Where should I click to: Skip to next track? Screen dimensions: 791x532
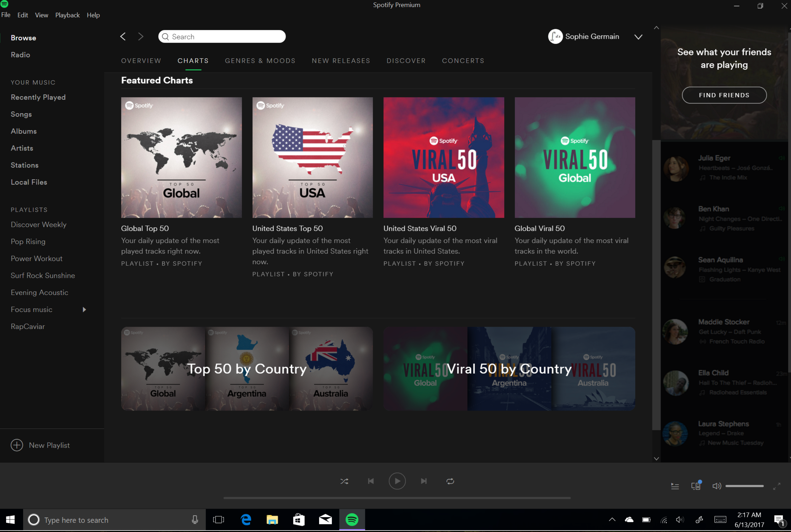(423, 481)
